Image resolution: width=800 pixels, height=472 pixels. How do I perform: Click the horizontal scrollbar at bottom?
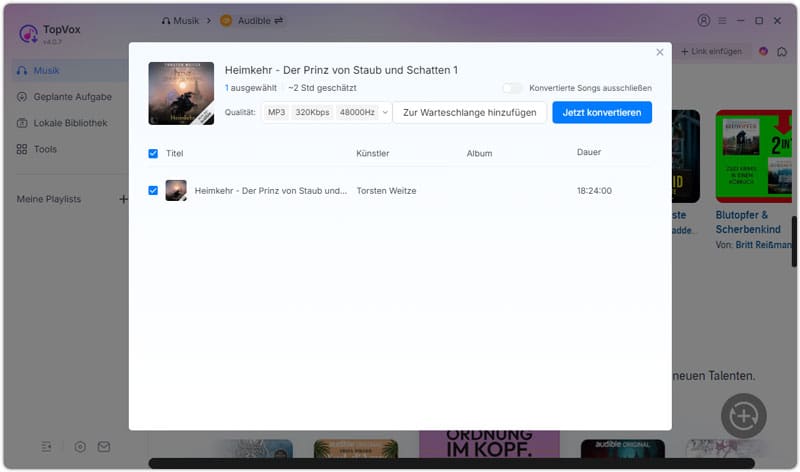(452, 463)
